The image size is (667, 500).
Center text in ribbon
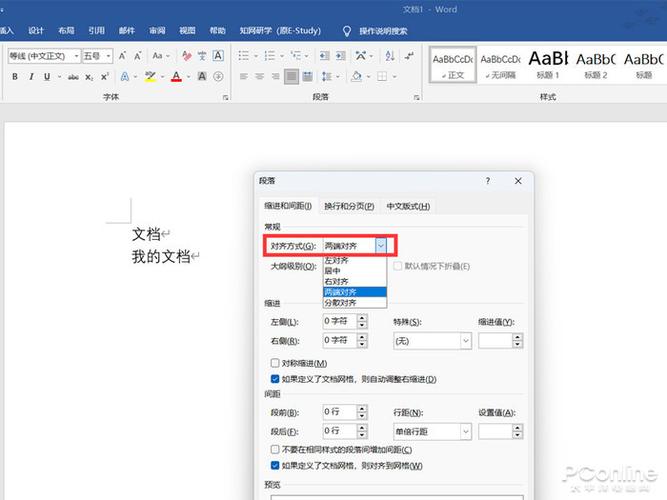click(259, 77)
